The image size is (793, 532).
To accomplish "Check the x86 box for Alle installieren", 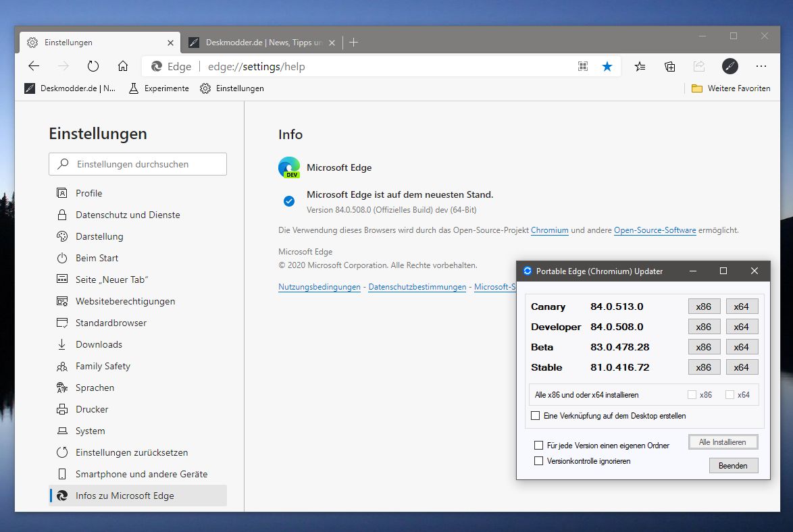I will tap(692, 395).
